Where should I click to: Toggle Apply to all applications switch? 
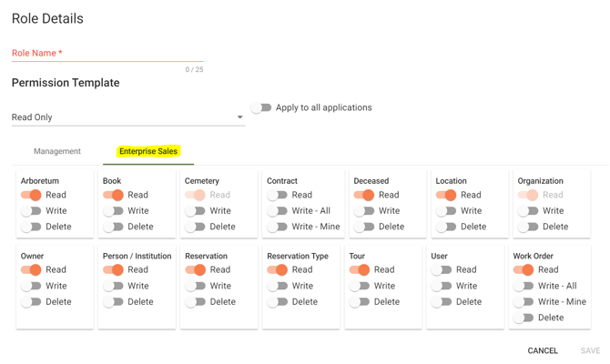261,108
